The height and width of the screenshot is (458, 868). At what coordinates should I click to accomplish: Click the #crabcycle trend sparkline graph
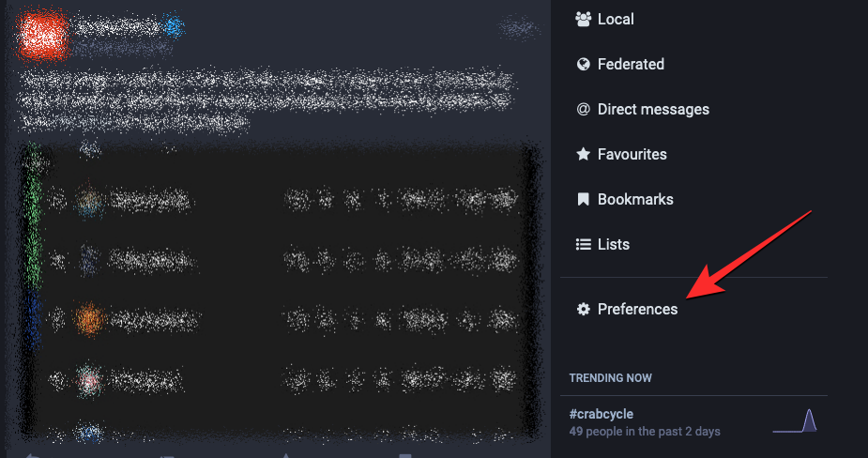pyautogui.click(x=796, y=420)
